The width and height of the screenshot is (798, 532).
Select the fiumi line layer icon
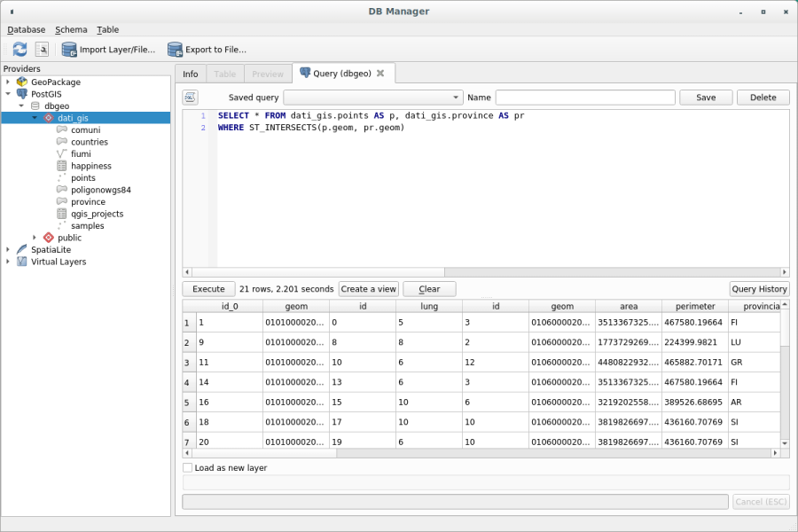tap(62, 153)
